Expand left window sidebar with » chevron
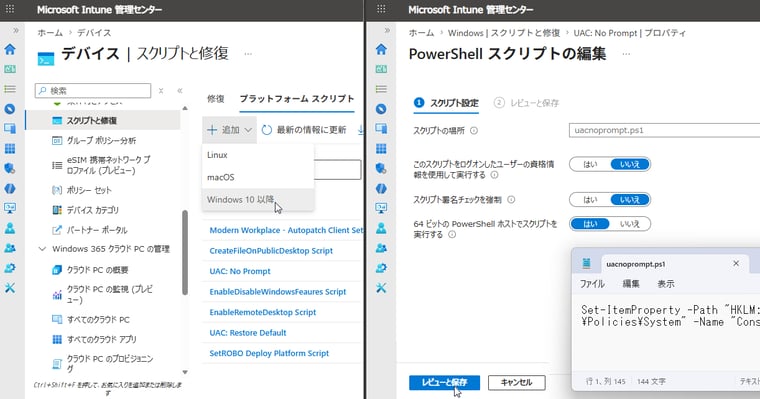 [16, 31]
